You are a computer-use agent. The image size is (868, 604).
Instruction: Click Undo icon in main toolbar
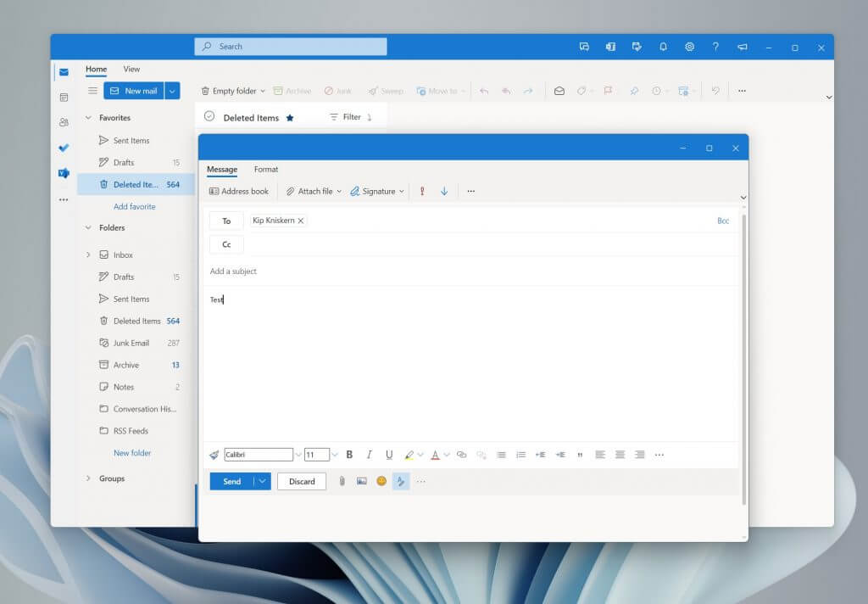pyautogui.click(x=715, y=91)
